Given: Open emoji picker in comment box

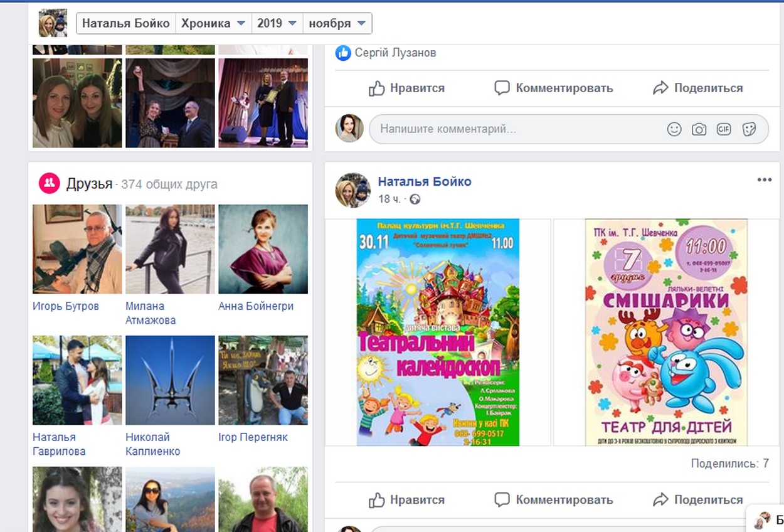Looking at the screenshot, I should click(674, 129).
